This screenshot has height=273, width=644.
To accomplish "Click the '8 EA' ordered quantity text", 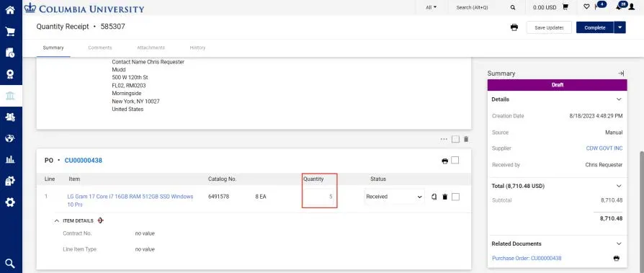I will tap(260, 197).
